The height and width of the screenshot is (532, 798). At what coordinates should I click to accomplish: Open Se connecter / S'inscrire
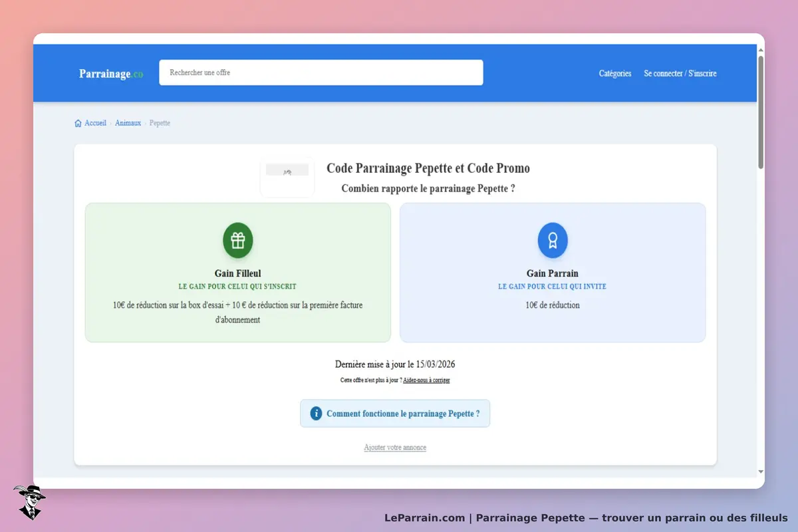tap(680, 74)
